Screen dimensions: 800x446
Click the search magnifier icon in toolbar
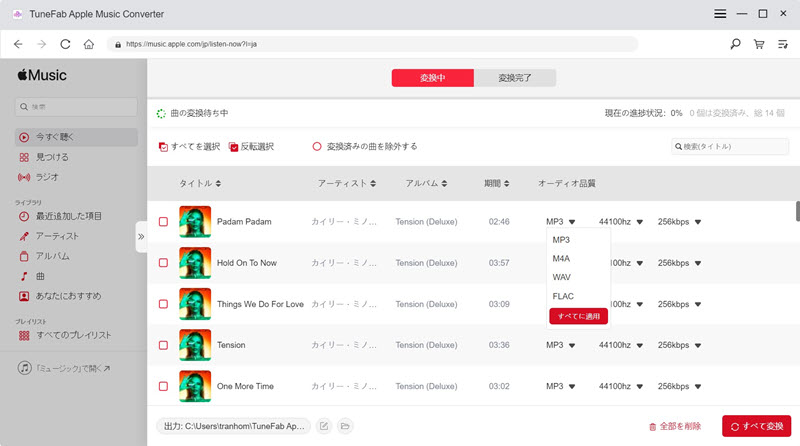(735, 44)
